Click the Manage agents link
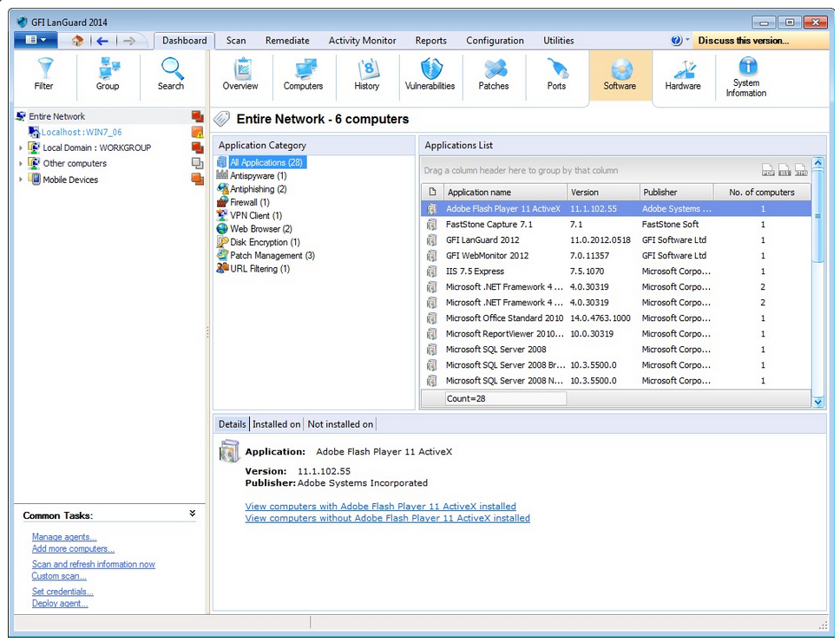Viewport: 840px width, 642px height. point(64,536)
